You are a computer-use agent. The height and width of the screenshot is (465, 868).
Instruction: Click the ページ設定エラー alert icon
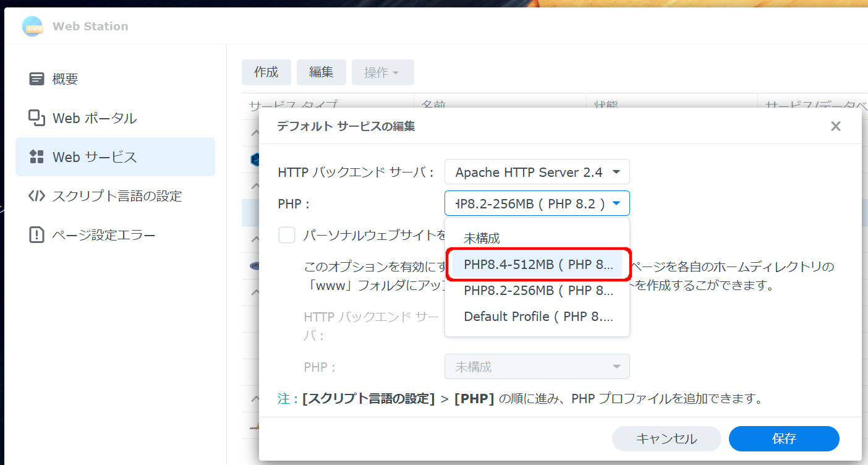point(37,235)
